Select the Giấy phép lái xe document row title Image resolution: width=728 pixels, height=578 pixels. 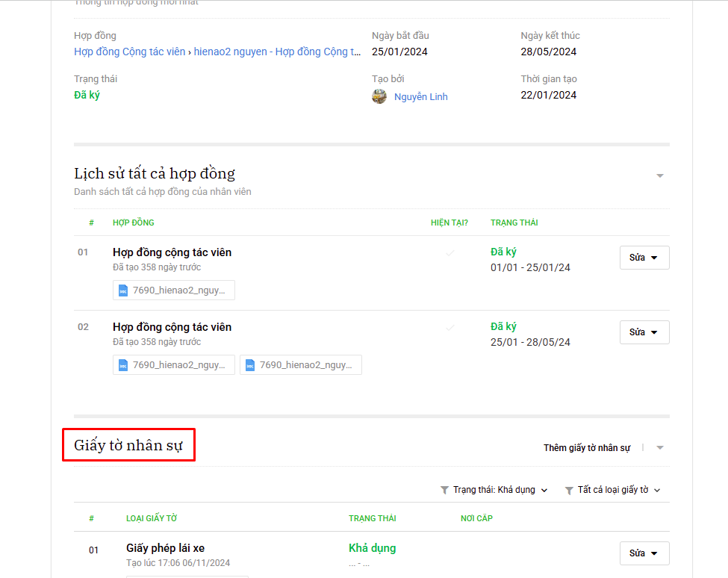click(165, 548)
